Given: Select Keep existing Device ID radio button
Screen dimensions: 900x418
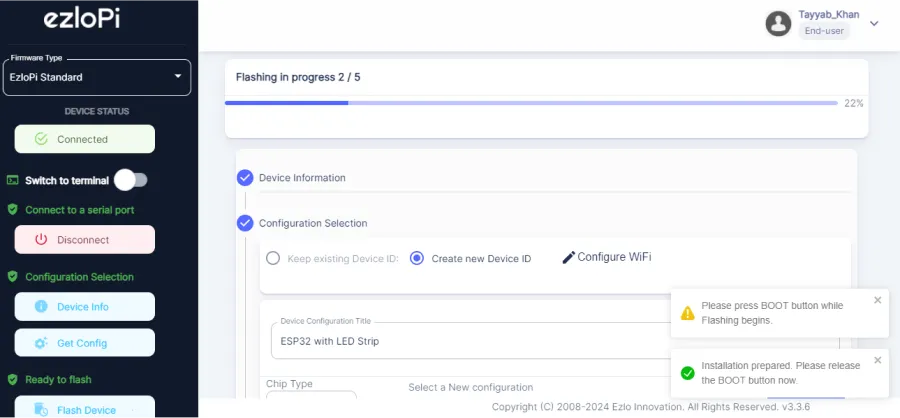Looking at the screenshot, I should point(273,258).
